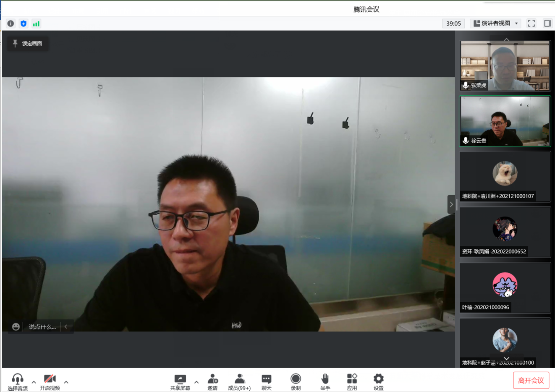Start recording with 录制 button

296,382
